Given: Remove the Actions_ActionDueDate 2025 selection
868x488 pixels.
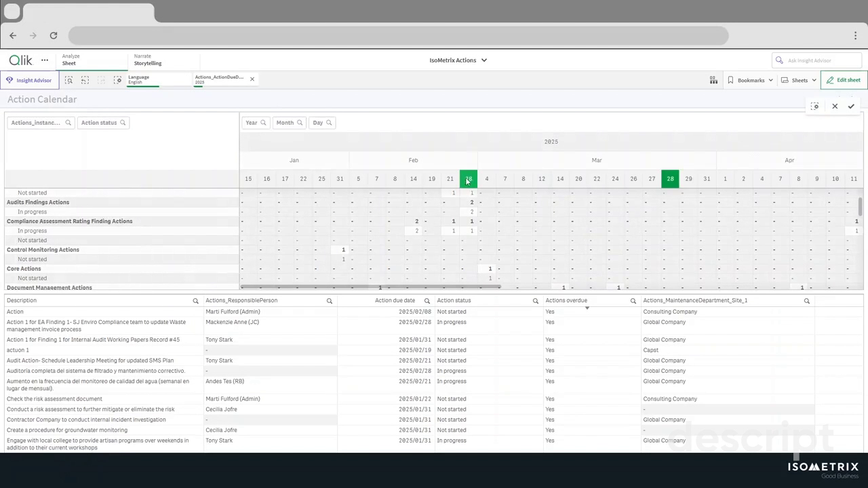Looking at the screenshot, I should [252, 79].
